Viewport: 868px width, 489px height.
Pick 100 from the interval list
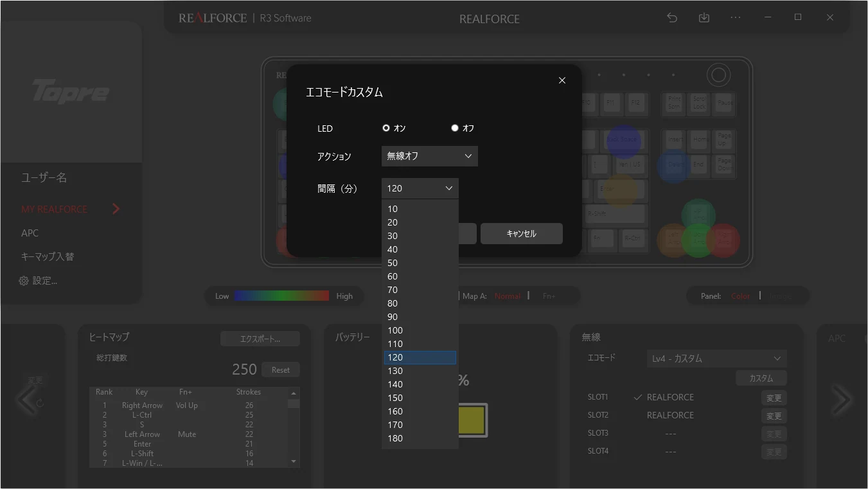coord(420,330)
